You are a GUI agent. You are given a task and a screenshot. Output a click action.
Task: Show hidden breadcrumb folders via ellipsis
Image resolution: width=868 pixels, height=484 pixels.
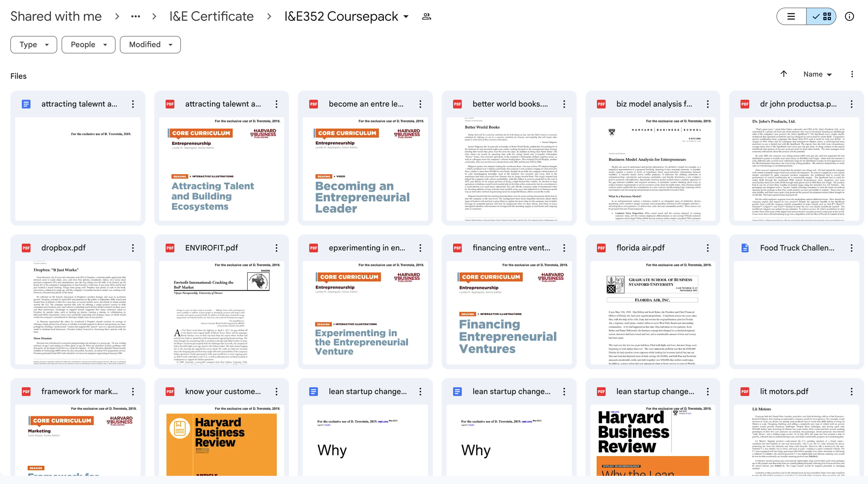coord(135,16)
